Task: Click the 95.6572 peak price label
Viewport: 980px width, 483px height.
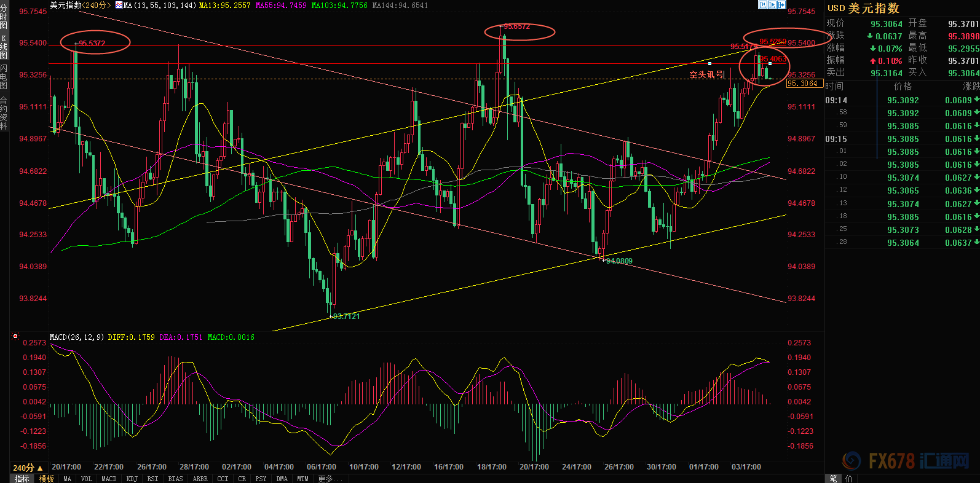Action: tap(516, 26)
